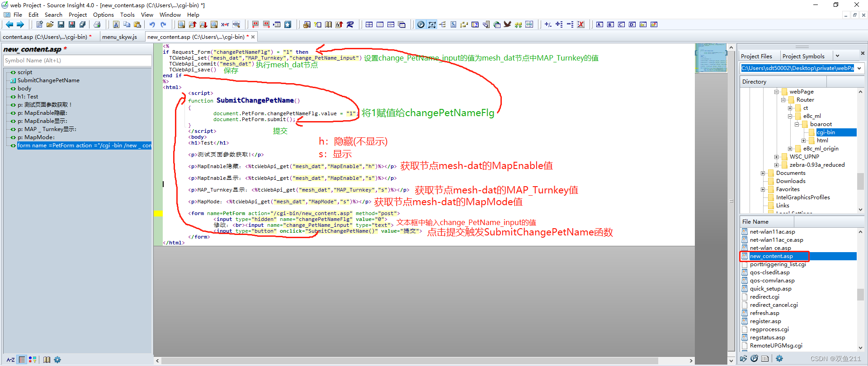Image resolution: width=868 pixels, height=366 pixels.
Task: Click the Copy icon in toolbar
Action: 127,24
